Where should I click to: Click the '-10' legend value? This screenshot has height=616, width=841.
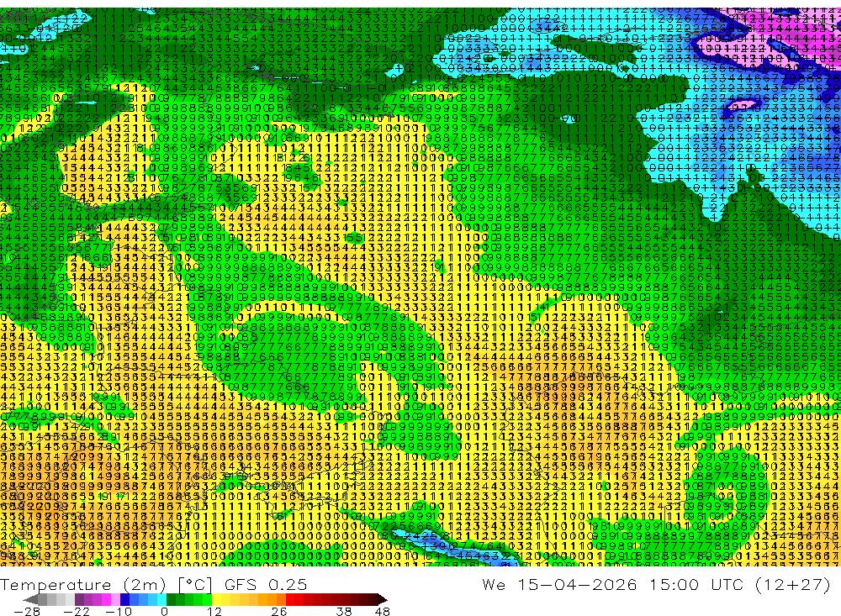pos(119,611)
